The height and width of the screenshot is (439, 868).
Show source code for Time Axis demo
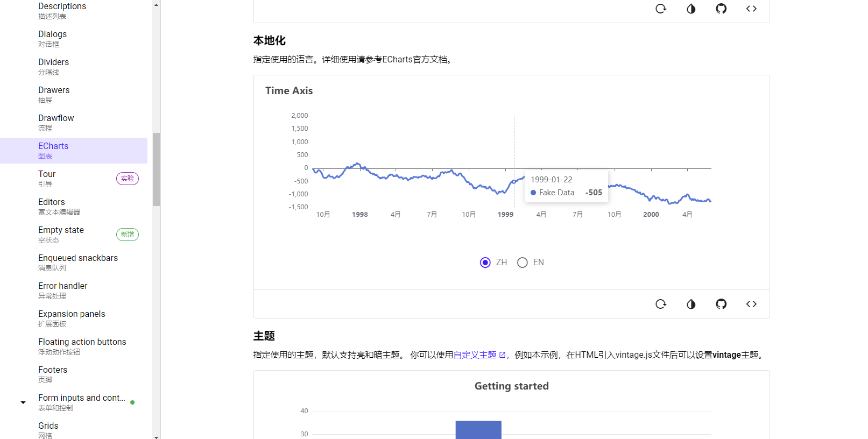pos(751,304)
